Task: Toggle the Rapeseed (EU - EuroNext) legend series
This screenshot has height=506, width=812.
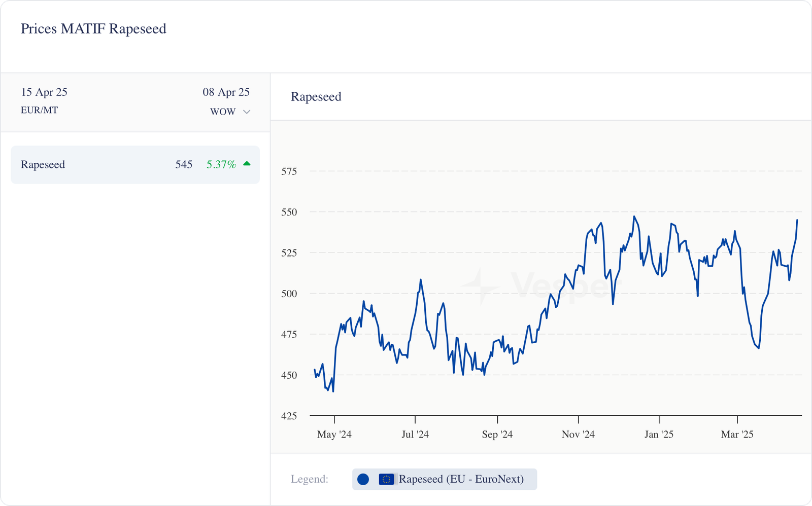Action: [460, 479]
